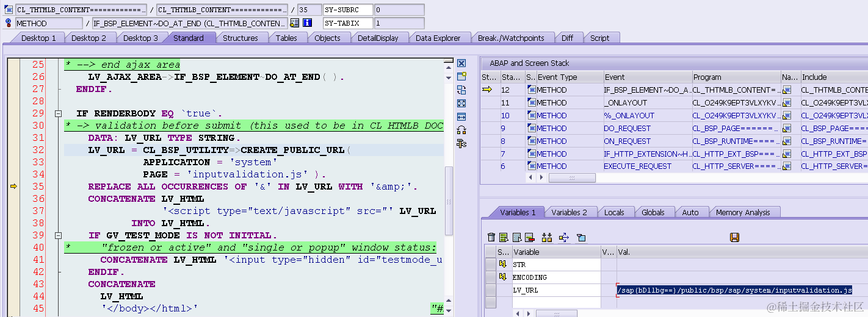The image size is (868, 317).
Task: Click last tool icon beside blue arrows icon
Action: click(581, 237)
